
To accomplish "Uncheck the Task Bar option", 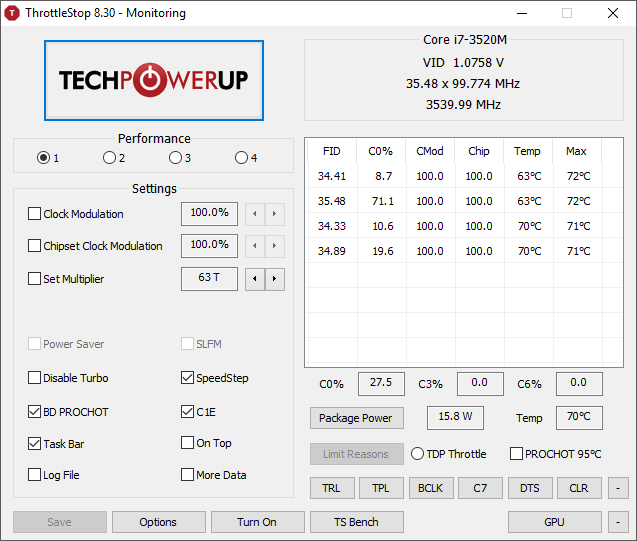I will pos(35,444).
